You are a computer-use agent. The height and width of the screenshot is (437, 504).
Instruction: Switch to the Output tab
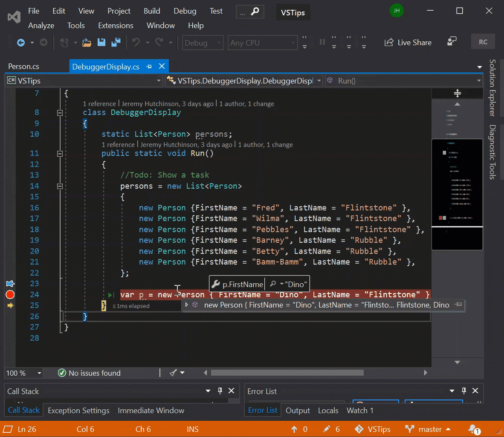(x=298, y=410)
